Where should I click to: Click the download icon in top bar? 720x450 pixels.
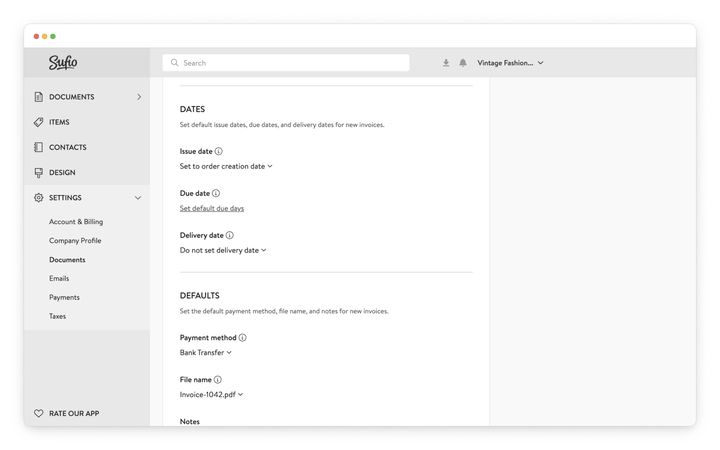click(x=446, y=63)
